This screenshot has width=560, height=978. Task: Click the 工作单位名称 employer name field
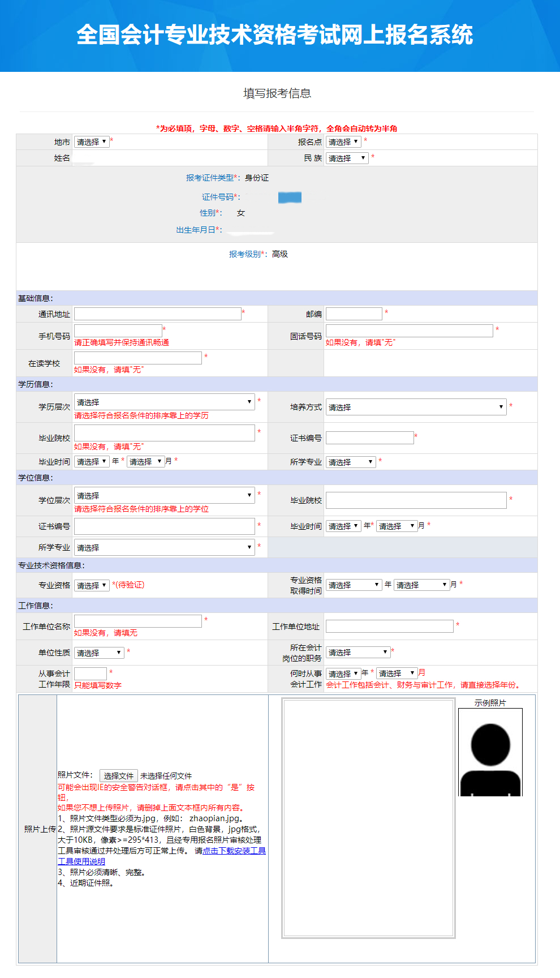coord(137,621)
